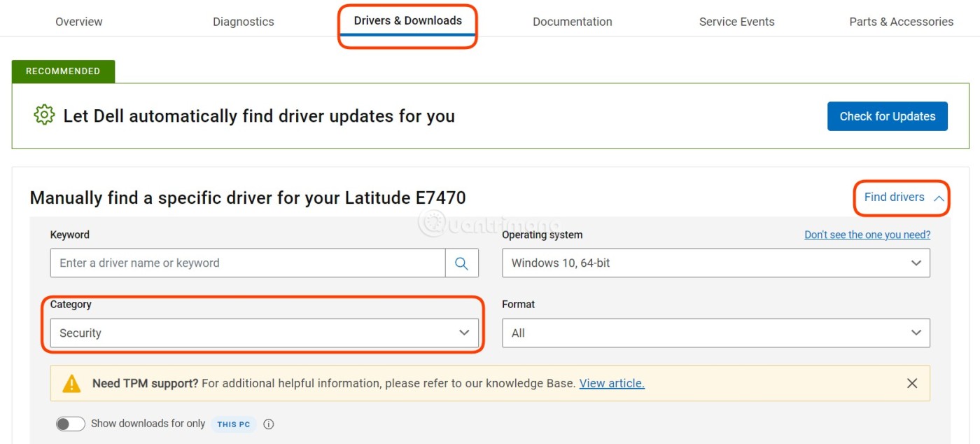The height and width of the screenshot is (444, 980).
Task: Dismiss the TPM support notice
Action: [x=911, y=383]
